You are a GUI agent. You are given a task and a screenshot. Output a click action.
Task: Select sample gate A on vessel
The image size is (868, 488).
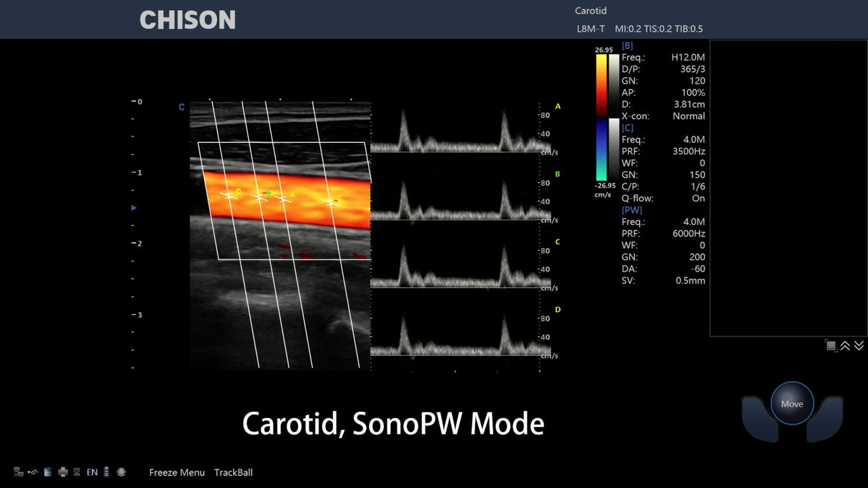(x=282, y=199)
